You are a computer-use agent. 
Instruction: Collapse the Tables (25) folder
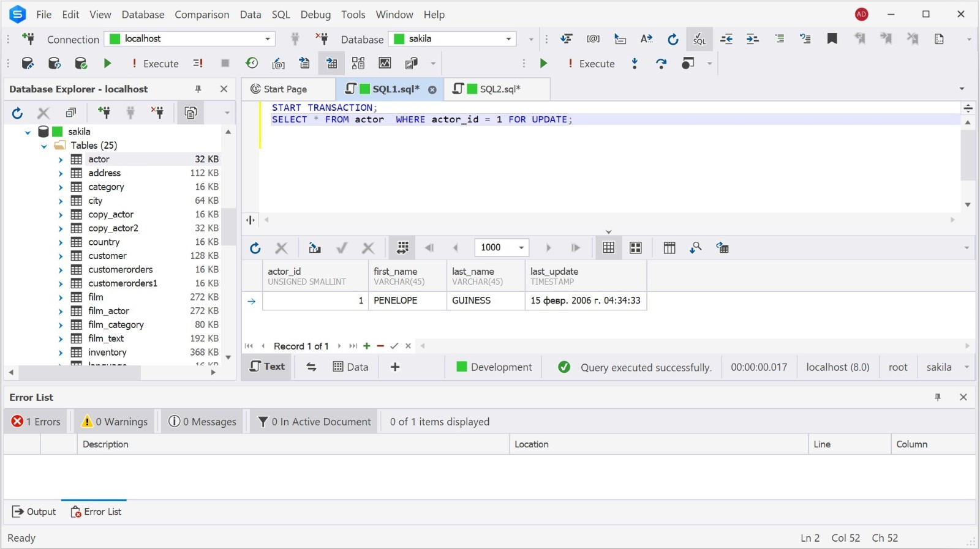click(43, 146)
